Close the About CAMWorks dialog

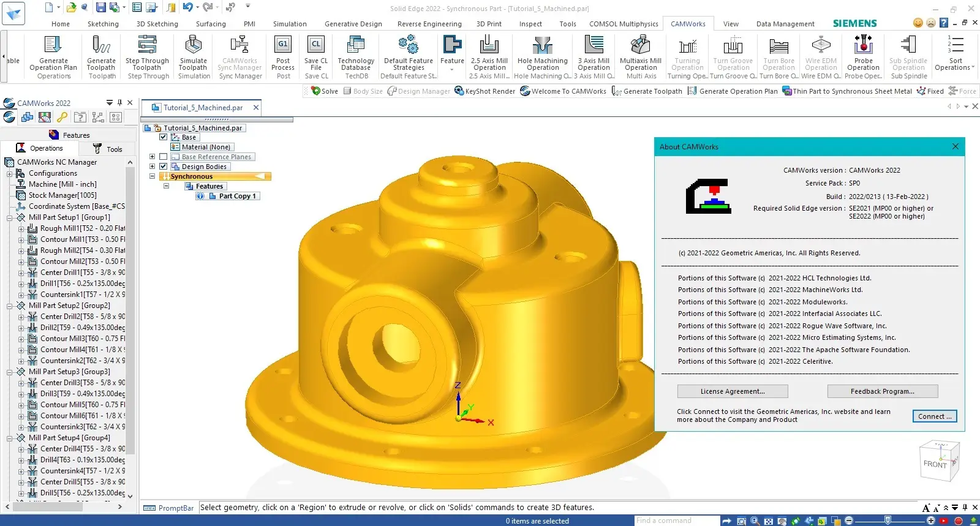955,146
